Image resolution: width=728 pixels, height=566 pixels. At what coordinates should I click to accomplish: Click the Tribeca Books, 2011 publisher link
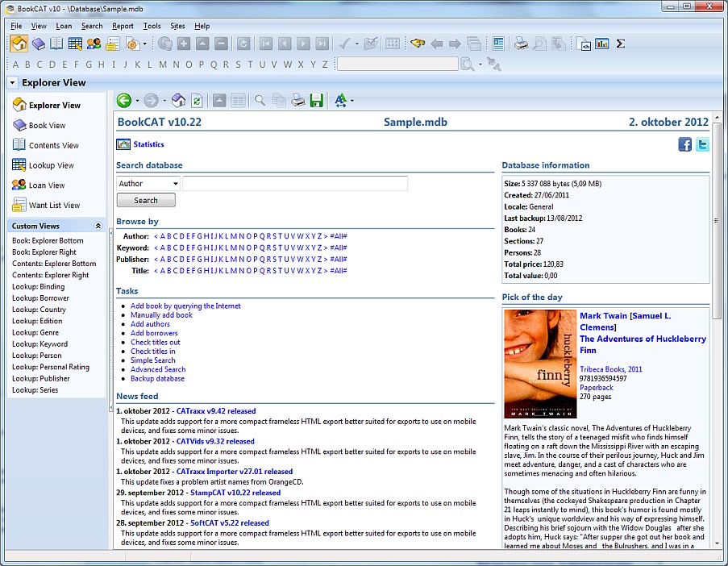[610, 369]
